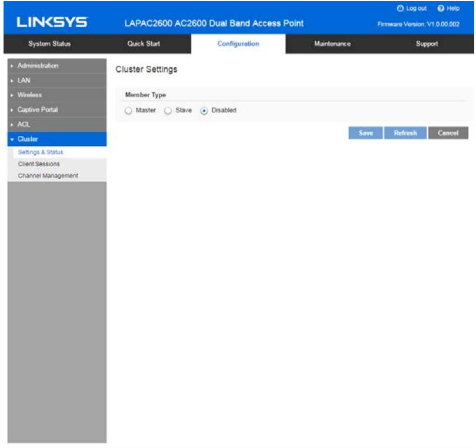This screenshot has width=476, height=448.
Task: Click the Refresh button
Action: point(405,133)
